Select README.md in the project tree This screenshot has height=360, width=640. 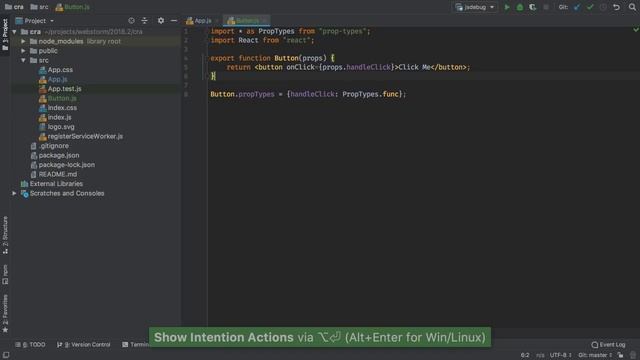[58, 174]
